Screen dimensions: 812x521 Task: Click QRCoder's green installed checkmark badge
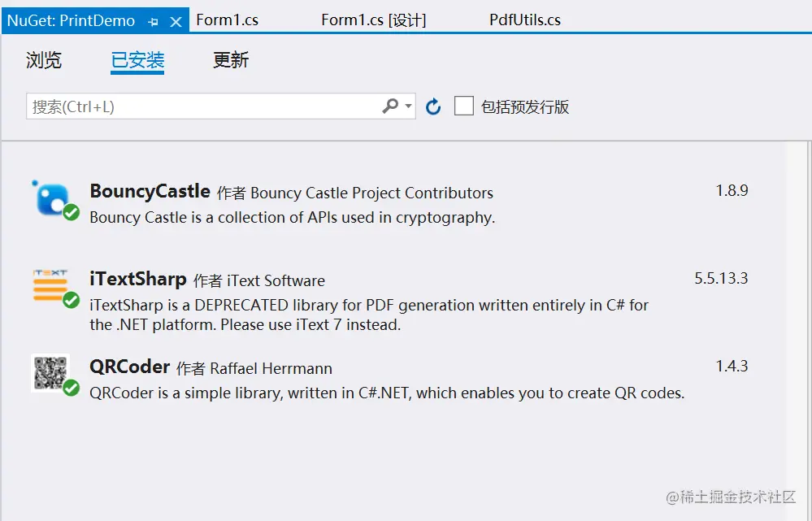click(x=72, y=389)
